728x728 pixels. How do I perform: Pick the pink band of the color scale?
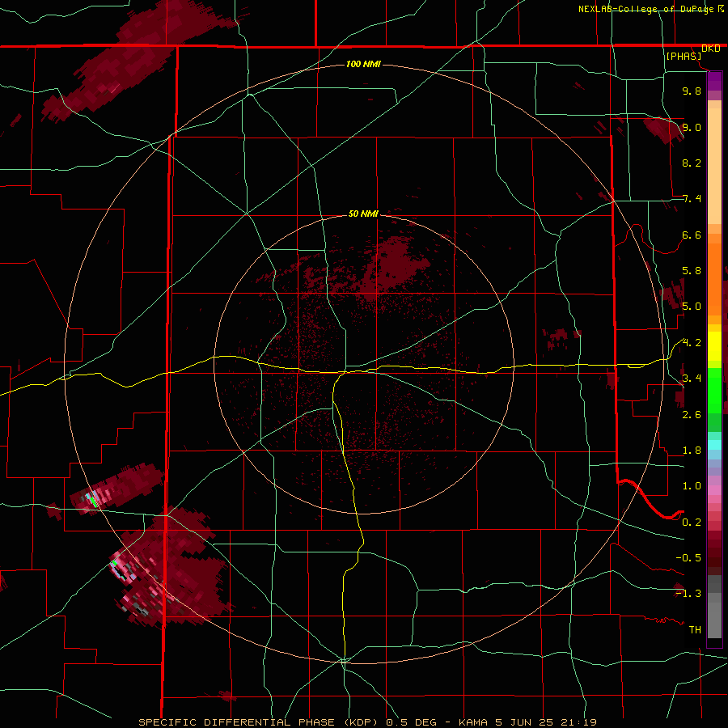pos(714,490)
